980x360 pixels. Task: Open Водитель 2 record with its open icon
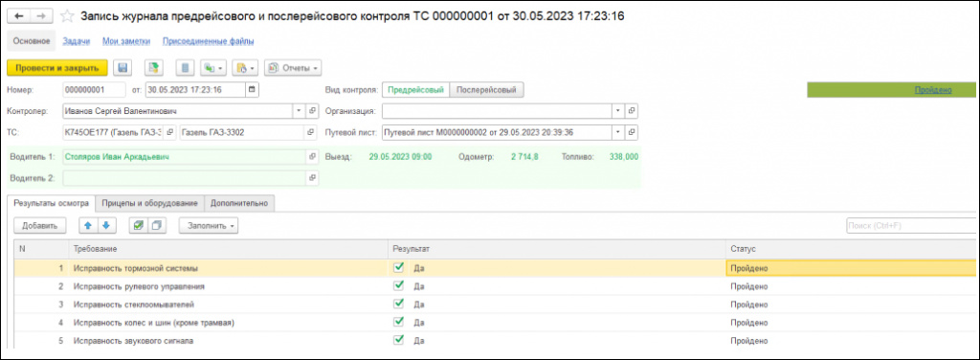pos(313,178)
